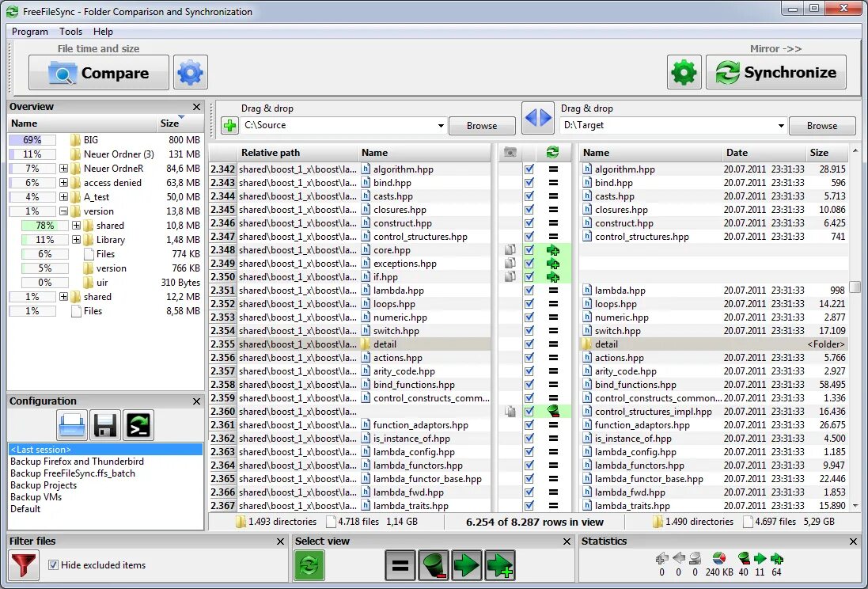This screenshot has height=589, width=868.
Task: Toggle the green sync view icon
Action: click(309, 565)
